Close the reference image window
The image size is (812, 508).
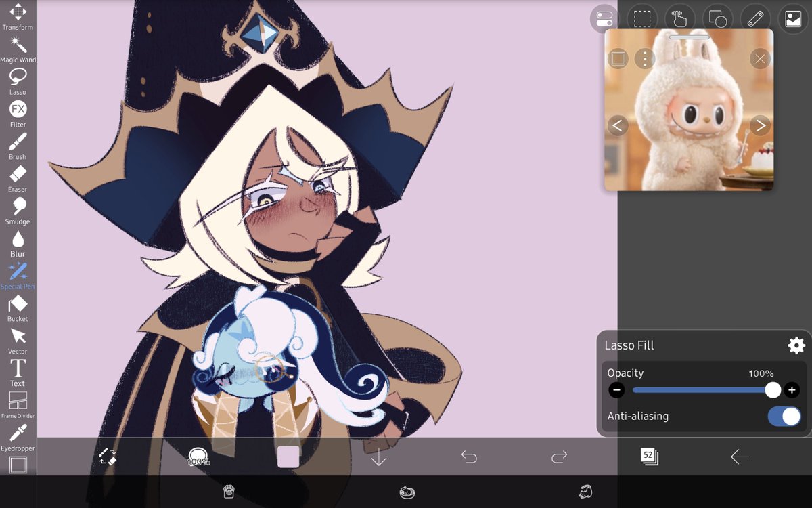(x=760, y=59)
